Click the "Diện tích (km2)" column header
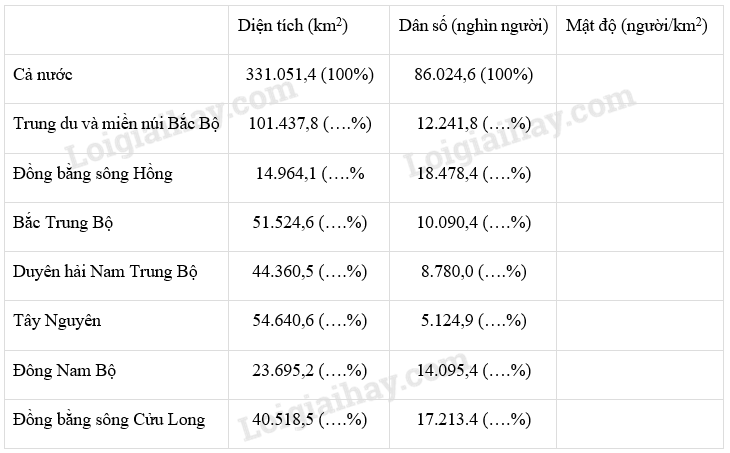Screen dimensions: 730x453 292,26
